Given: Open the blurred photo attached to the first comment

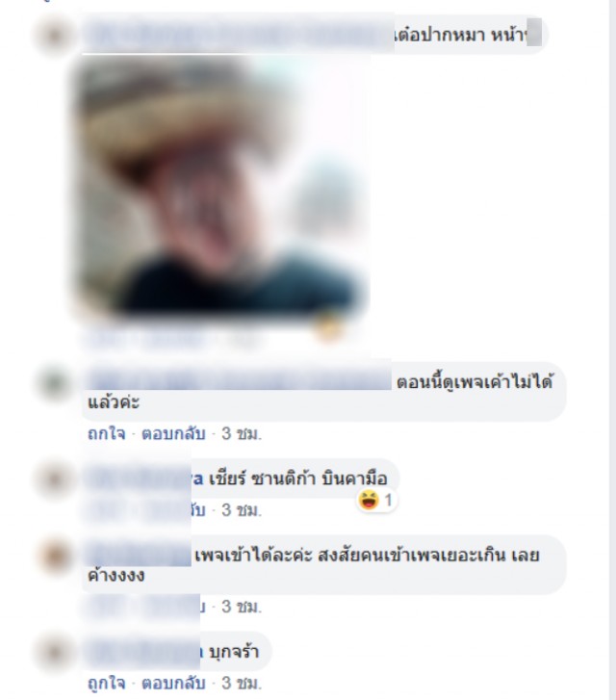Looking at the screenshot, I should pyautogui.click(x=221, y=187).
